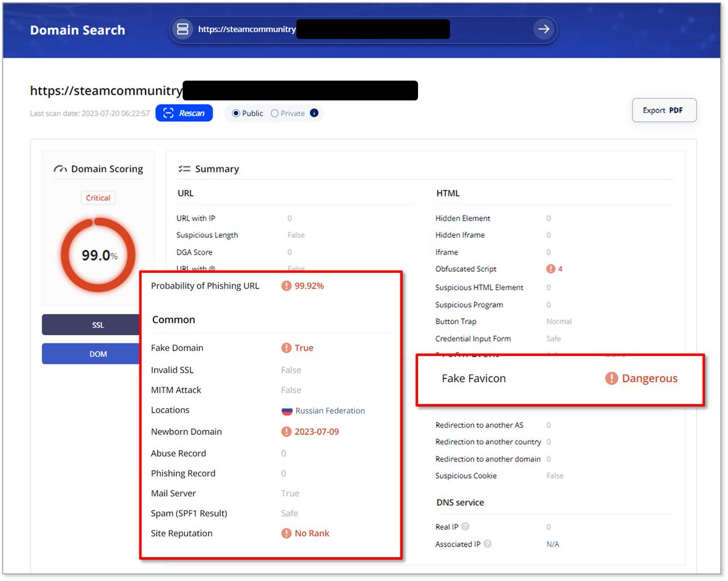Click the Suspicious Program label
Image resolution: width=728 pixels, height=581 pixels.
pos(469,305)
